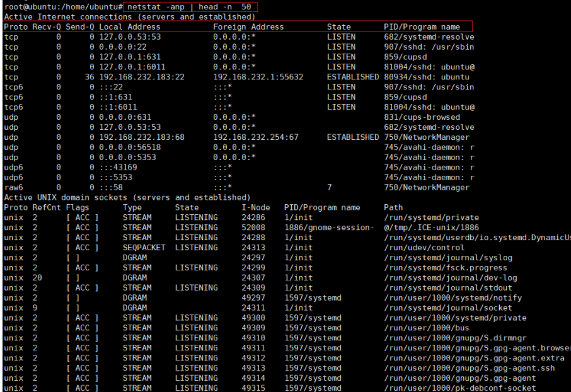571x392 pixels.
Task: Click the S.gpg-agent.extra socket path
Action: pyautogui.click(x=474, y=358)
